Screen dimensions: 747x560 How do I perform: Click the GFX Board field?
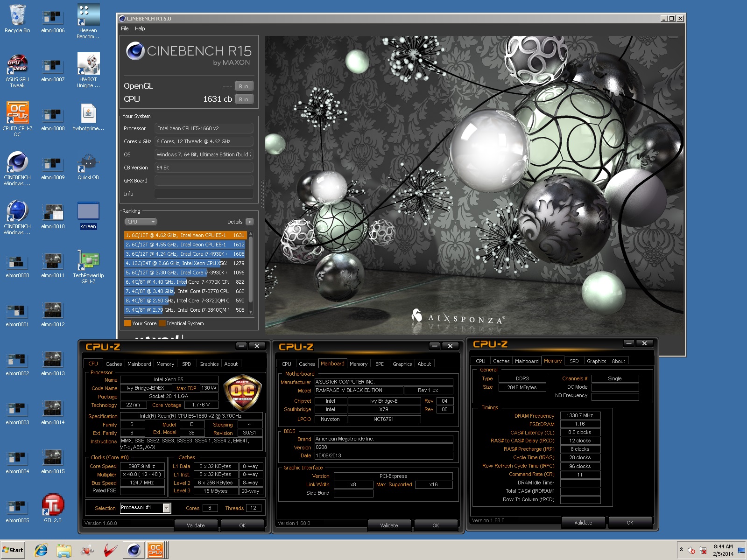(204, 181)
